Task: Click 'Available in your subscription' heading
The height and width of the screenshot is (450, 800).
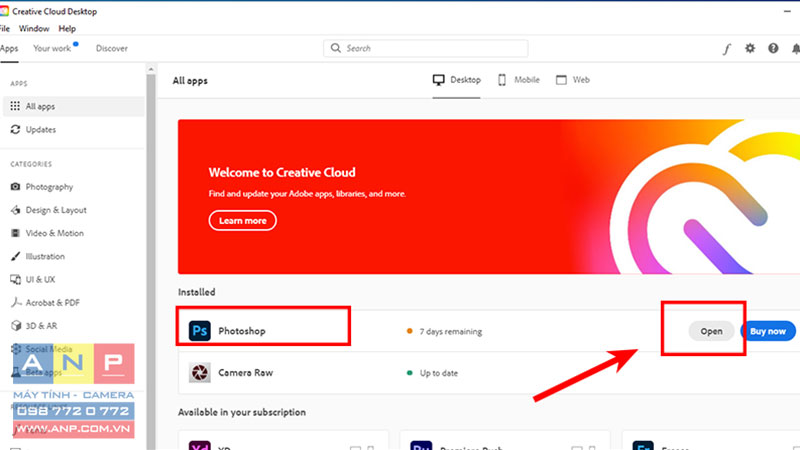Action: 242,412
